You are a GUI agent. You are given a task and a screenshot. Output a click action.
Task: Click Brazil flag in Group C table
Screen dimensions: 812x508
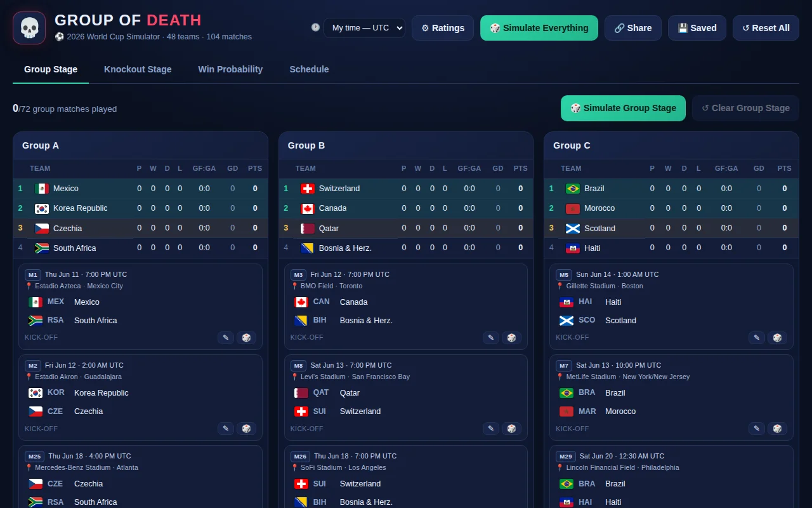tap(573, 189)
